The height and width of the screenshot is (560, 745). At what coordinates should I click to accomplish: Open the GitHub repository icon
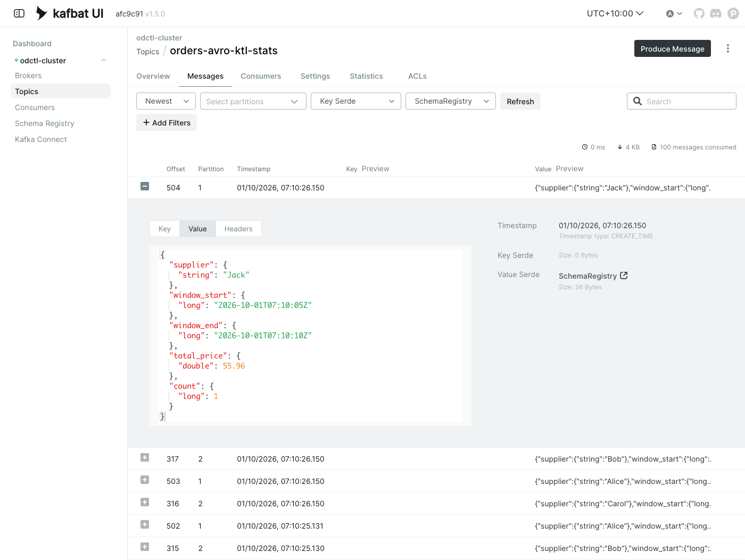(699, 13)
